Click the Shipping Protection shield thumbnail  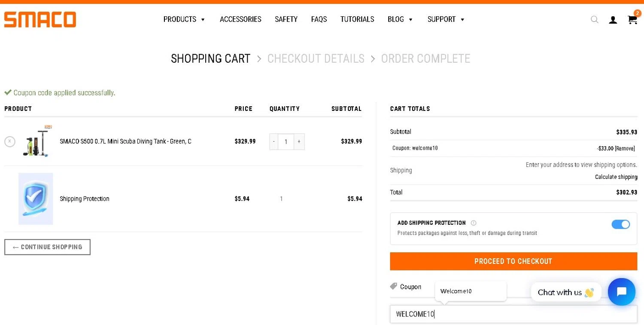(x=36, y=199)
